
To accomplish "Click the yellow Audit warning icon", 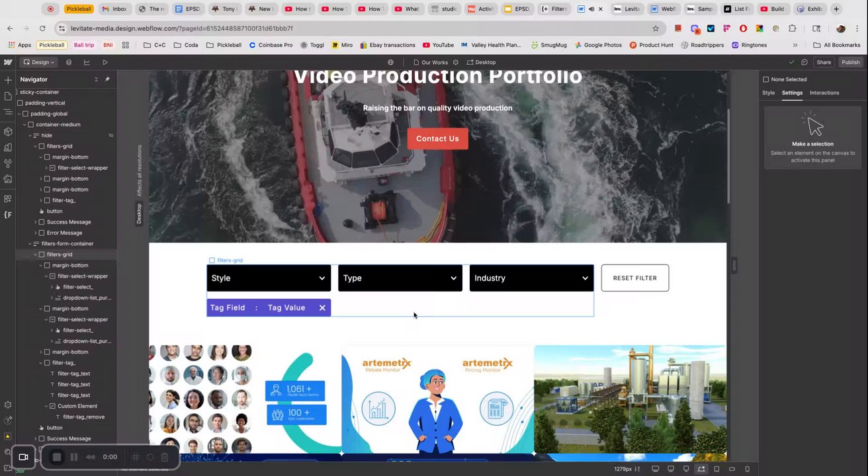I will click(8, 436).
